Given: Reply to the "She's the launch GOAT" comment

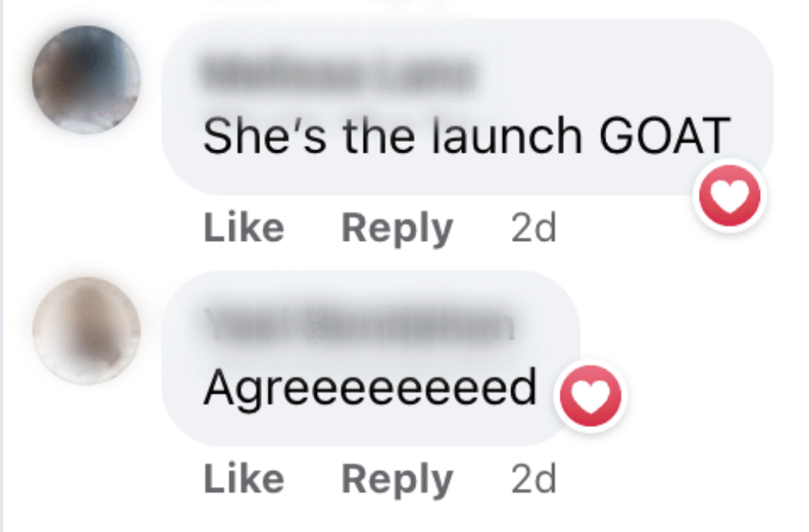Looking at the screenshot, I should coord(397,228).
